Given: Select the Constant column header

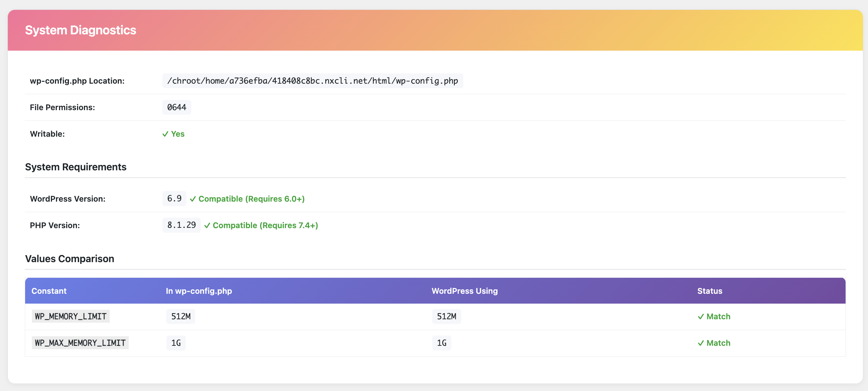Looking at the screenshot, I should click(x=49, y=291).
